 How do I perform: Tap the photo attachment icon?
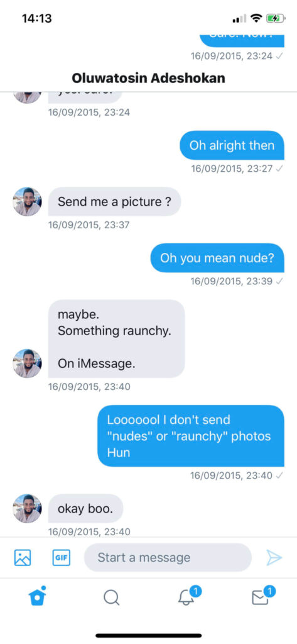23,558
